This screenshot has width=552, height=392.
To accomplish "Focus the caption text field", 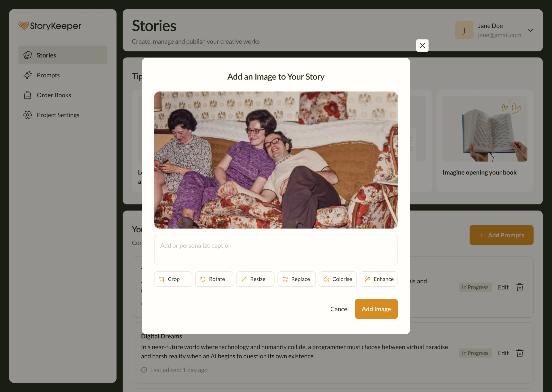I will [276, 250].
